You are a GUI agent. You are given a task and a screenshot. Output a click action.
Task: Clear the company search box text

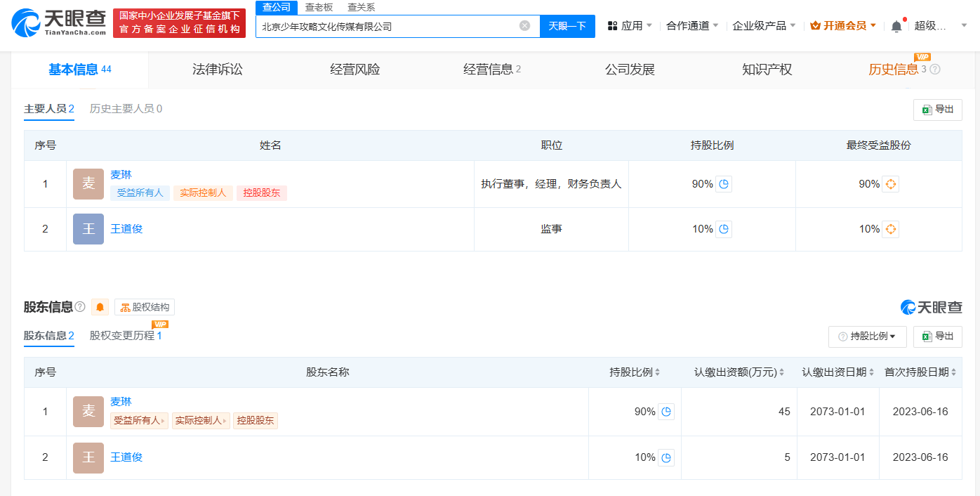(524, 26)
